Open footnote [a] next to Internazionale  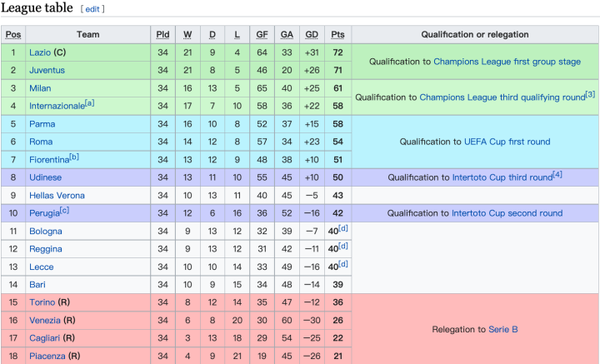click(x=89, y=103)
